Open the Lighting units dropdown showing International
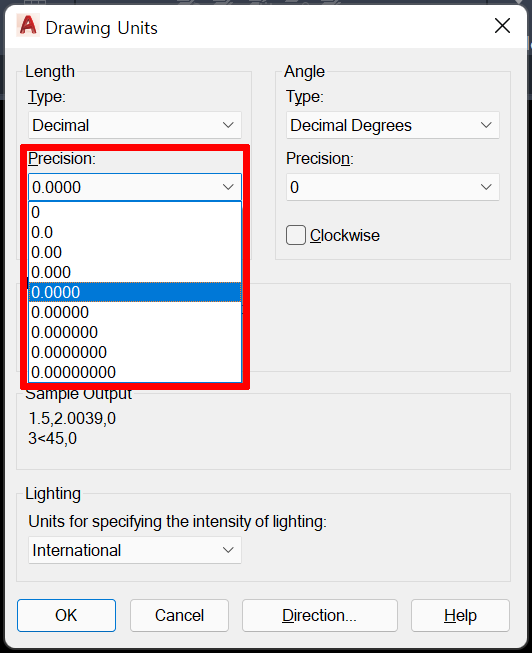Screen dimensions: 532x653 point(135,550)
